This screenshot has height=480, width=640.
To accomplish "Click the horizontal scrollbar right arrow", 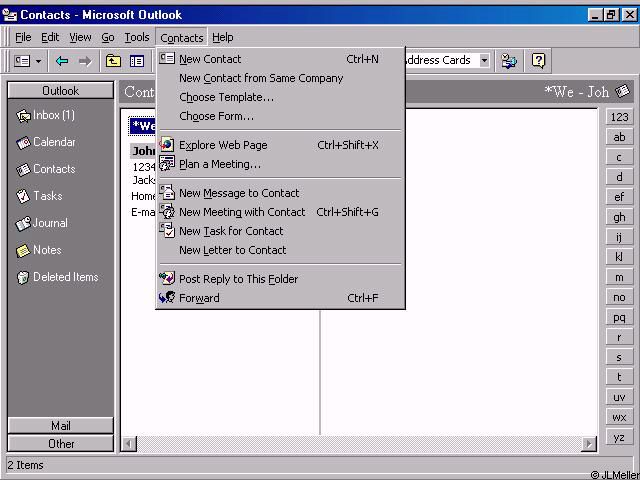I will (x=589, y=443).
